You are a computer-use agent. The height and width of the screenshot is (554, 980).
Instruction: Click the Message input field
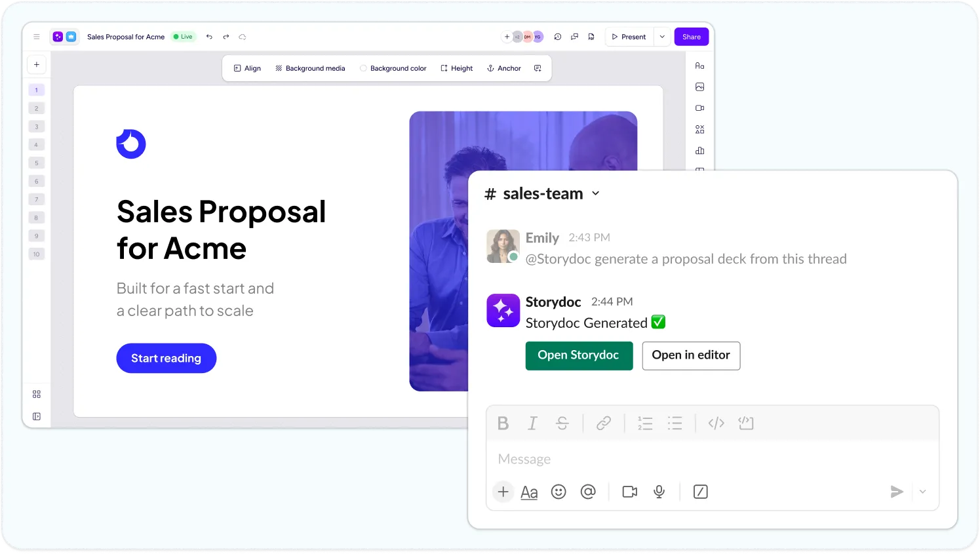(x=713, y=459)
